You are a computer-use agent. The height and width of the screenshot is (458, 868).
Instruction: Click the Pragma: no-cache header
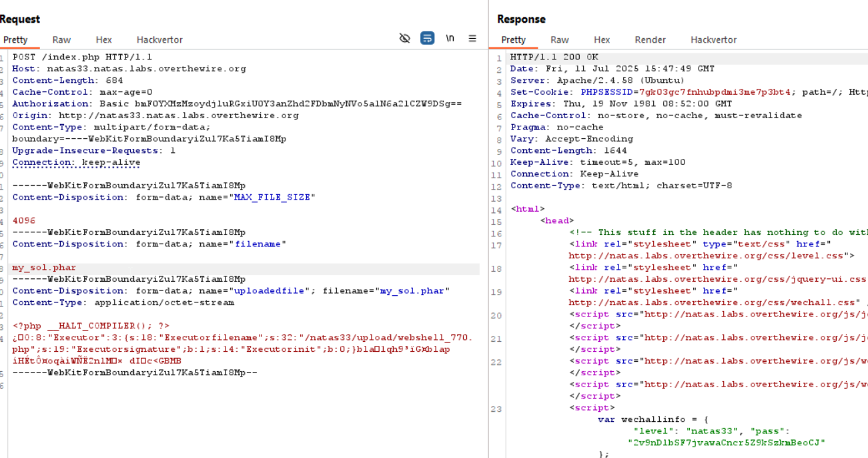click(556, 127)
